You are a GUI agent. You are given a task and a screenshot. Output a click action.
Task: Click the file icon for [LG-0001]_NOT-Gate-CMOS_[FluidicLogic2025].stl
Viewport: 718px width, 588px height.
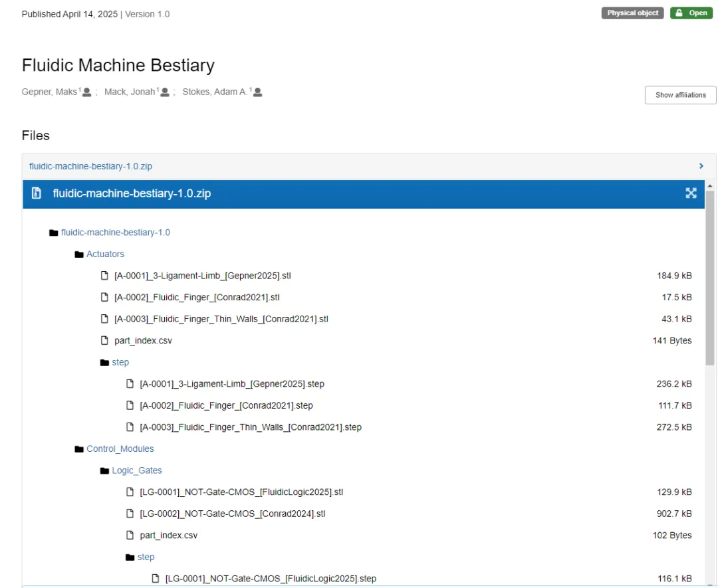pyautogui.click(x=130, y=492)
